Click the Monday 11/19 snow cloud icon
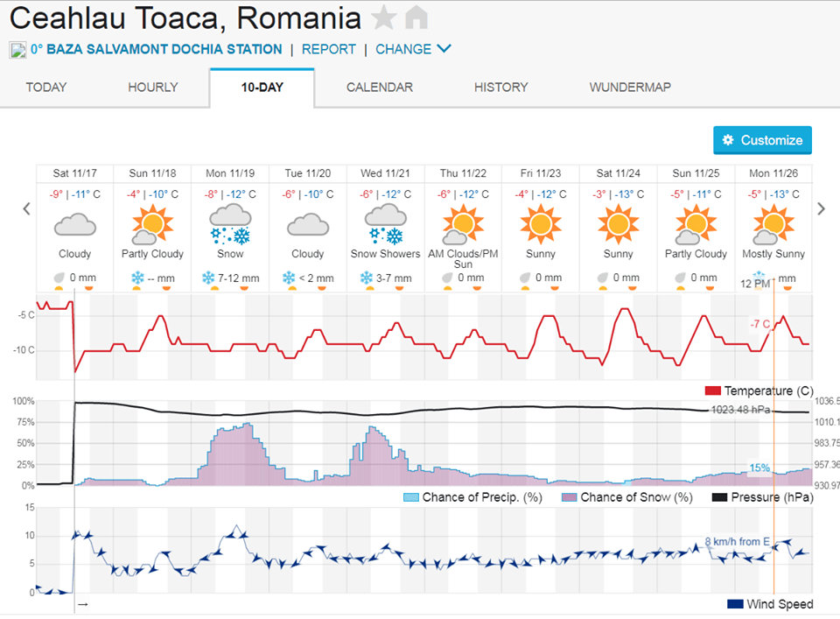Viewport: 840px width, 619px height. [x=231, y=224]
